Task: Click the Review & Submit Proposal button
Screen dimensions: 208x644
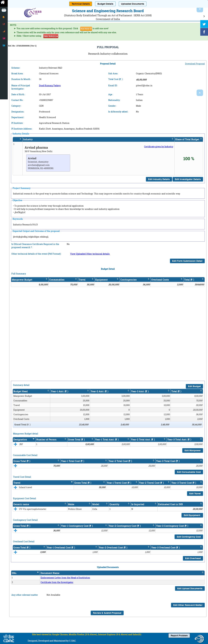Action: click(107, 613)
